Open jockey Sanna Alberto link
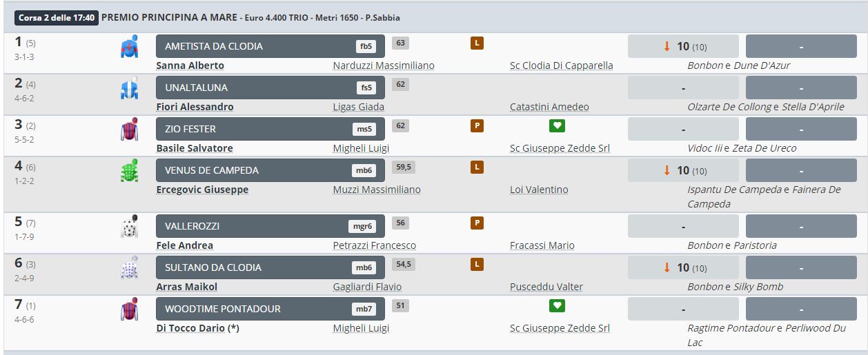Image resolution: width=868 pixels, height=355 pixels. (190, 65)
